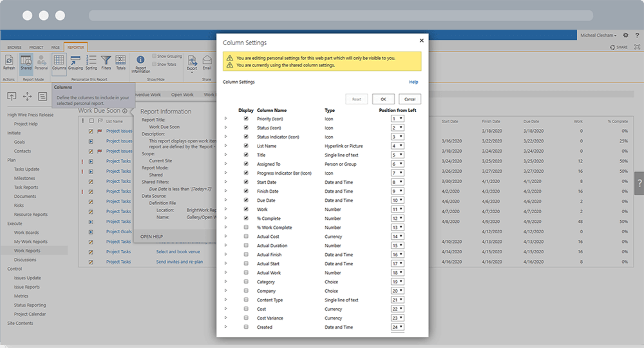Open the Help link in Column Settings
This screenshot has height=348, width=644.
(x=413, y=82)
